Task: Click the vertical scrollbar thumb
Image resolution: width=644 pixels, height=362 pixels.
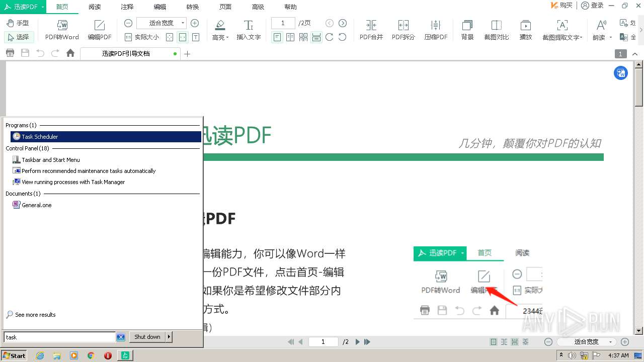Action: pos(639,87)
